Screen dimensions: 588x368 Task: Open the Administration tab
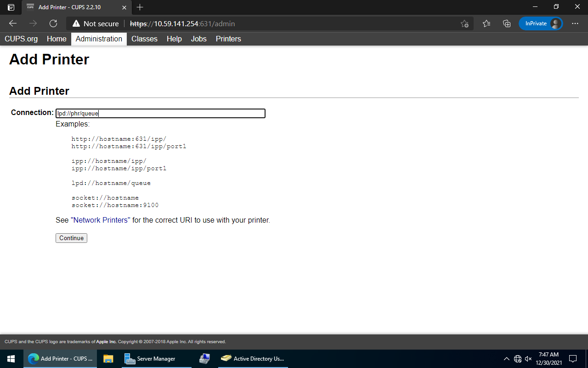(x=99, y=39)
